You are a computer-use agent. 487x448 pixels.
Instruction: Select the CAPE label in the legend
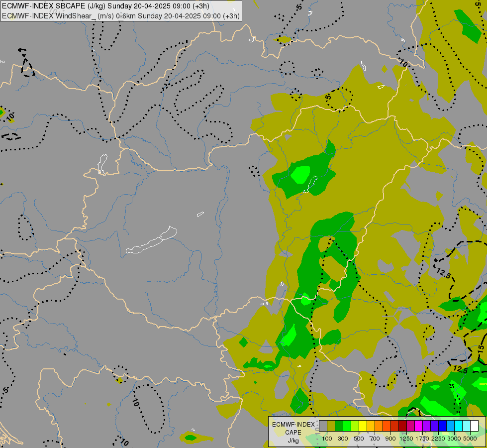293,433
